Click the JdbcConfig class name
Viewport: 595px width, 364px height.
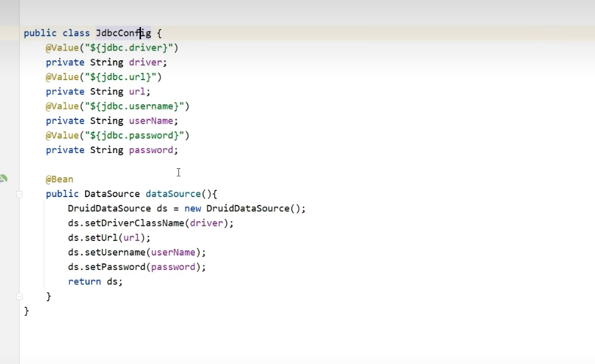click(x=123, y=33)
